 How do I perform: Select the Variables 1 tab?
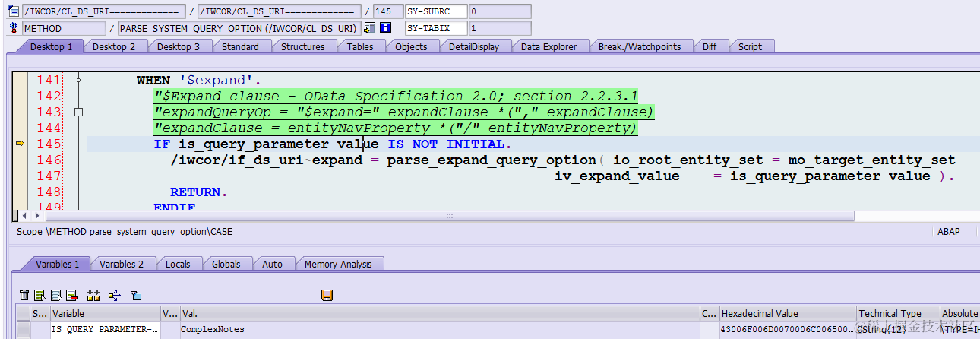click(x=58, y=264)
